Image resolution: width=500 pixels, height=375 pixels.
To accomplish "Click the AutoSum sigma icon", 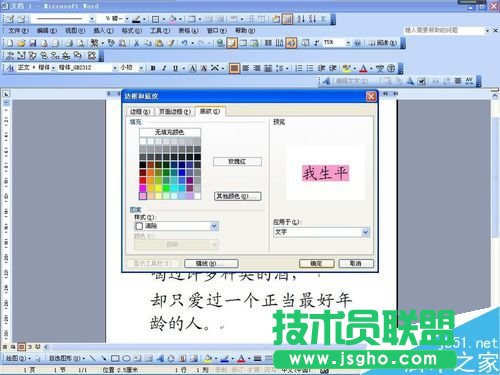I will (x=323, y=19).
